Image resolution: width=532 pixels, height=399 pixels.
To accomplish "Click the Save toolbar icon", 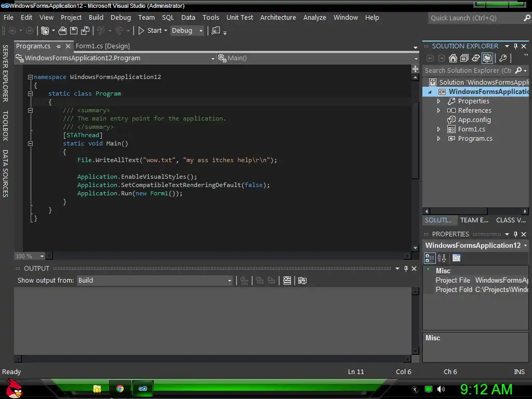I will coord(74,31).
